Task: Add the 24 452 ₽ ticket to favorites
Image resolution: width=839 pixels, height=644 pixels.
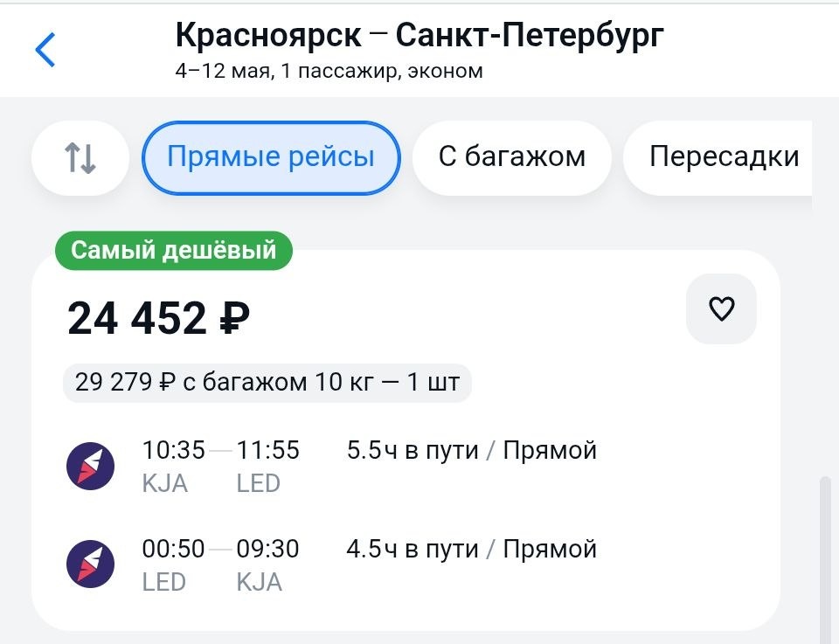Action: pos(721,309)
